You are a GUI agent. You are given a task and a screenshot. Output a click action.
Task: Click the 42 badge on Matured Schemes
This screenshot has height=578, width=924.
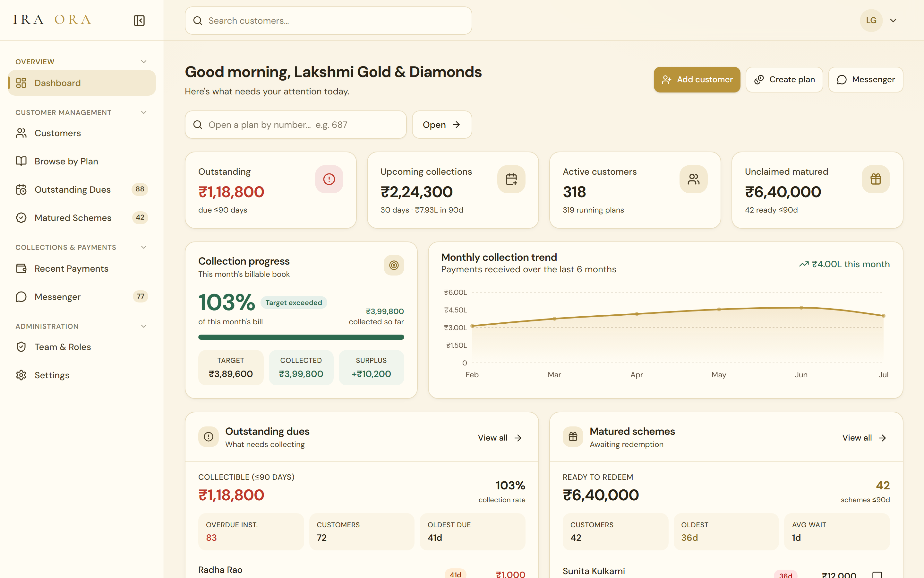point(140,217)
